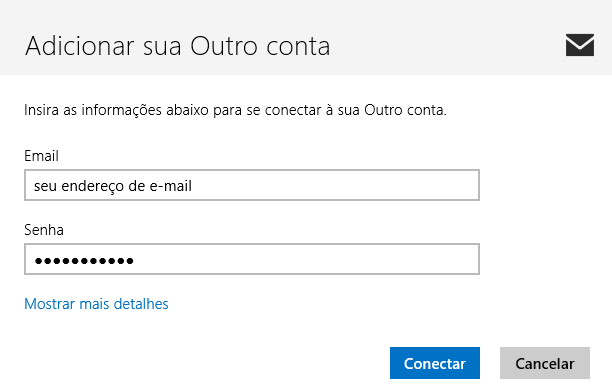This screenshot has height=390, width=612.
Task: Click the Insira as informações instruction text
Action: pos(235,110)
